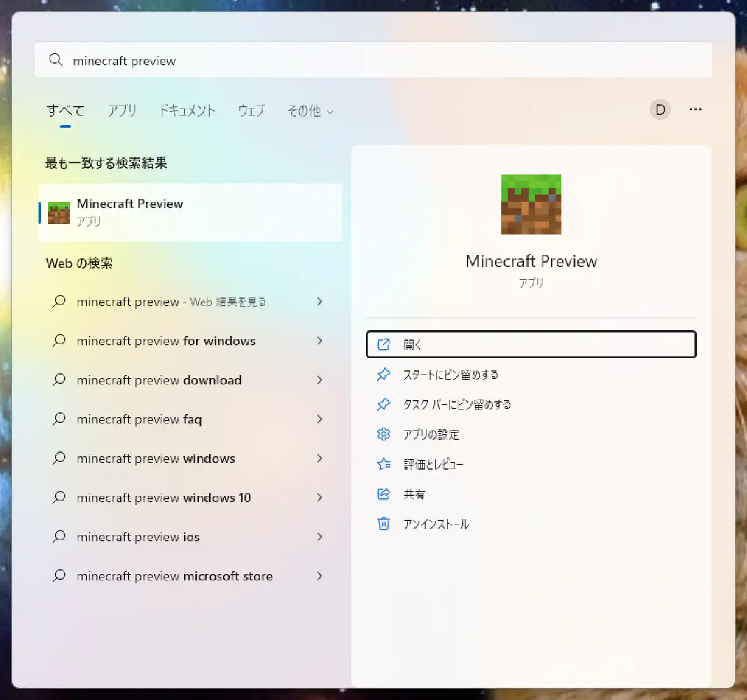Select suggestion 'minecraft preview windows 10'
Viewport: 747px width, 700px height.
coord(190,498)
